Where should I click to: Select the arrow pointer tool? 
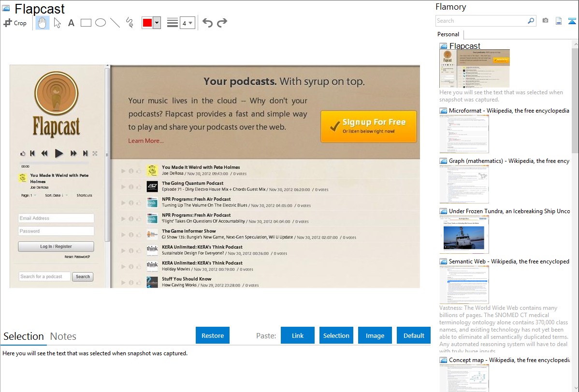coord(57,23)
